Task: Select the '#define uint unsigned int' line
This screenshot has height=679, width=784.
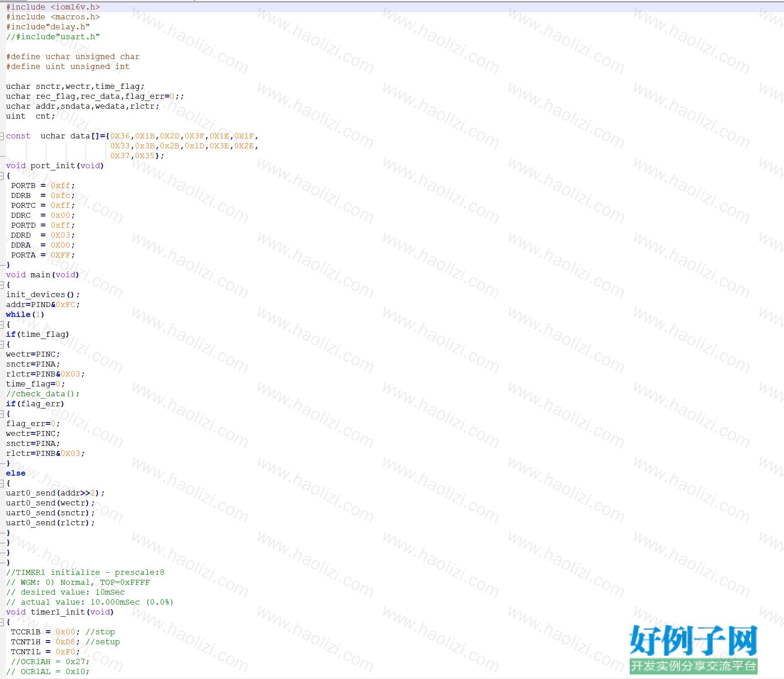Action: (x=68, y=67)
